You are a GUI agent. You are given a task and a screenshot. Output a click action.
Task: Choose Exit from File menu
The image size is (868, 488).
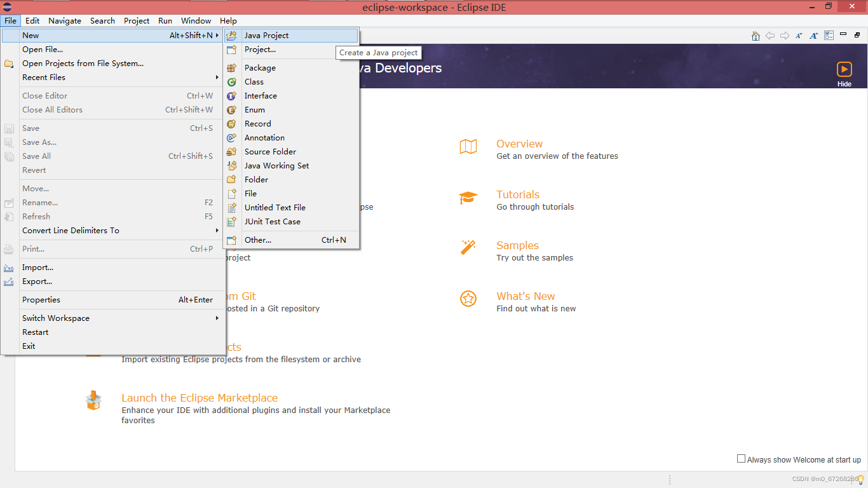pos(113,346)
